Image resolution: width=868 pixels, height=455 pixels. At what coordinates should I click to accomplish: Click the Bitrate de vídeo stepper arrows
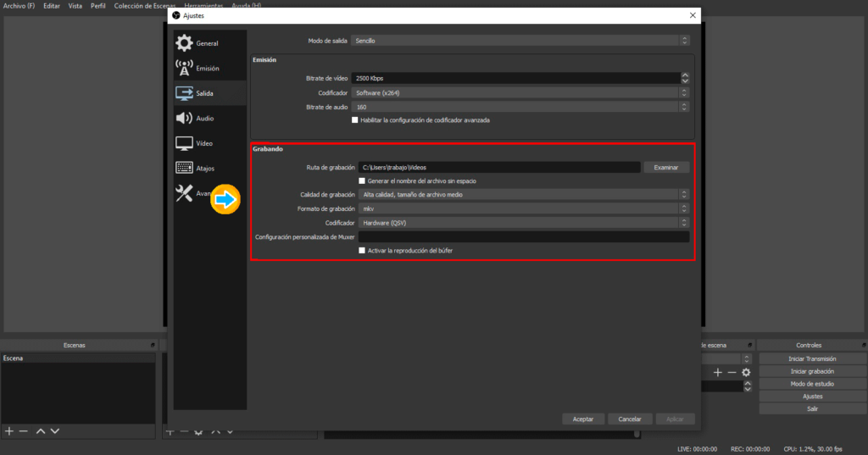(685, 78)
